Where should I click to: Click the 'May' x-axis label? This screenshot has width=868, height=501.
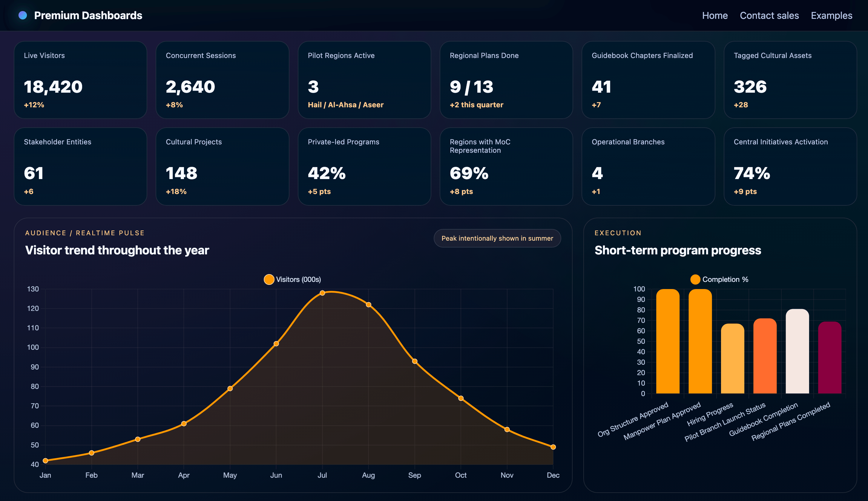(x=230, y=475)
